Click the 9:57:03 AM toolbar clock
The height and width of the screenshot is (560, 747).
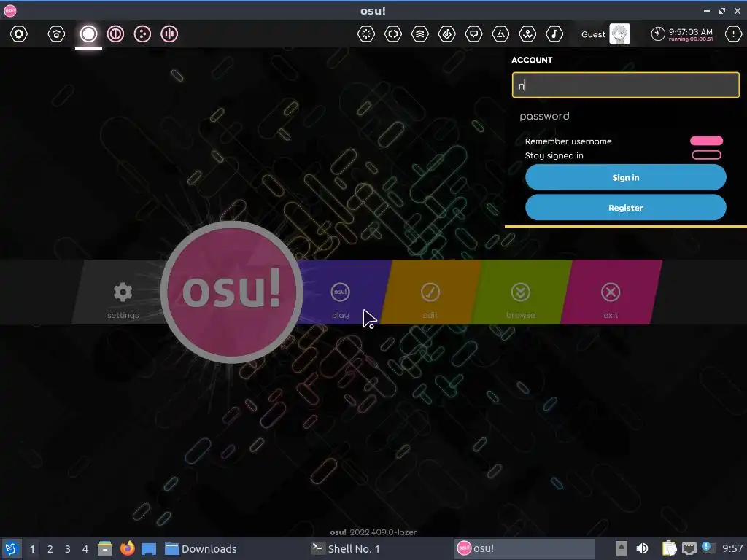(682, 34)
